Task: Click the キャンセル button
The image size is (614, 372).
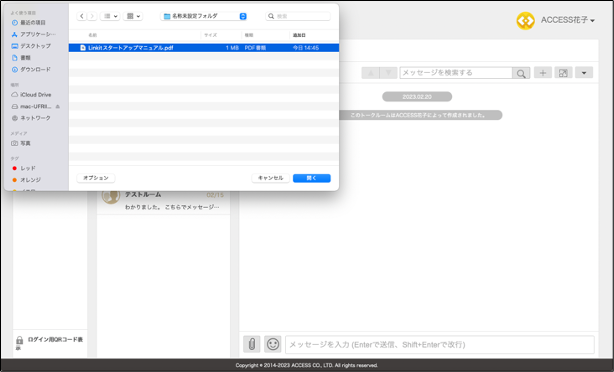Action: click(270, 178)
